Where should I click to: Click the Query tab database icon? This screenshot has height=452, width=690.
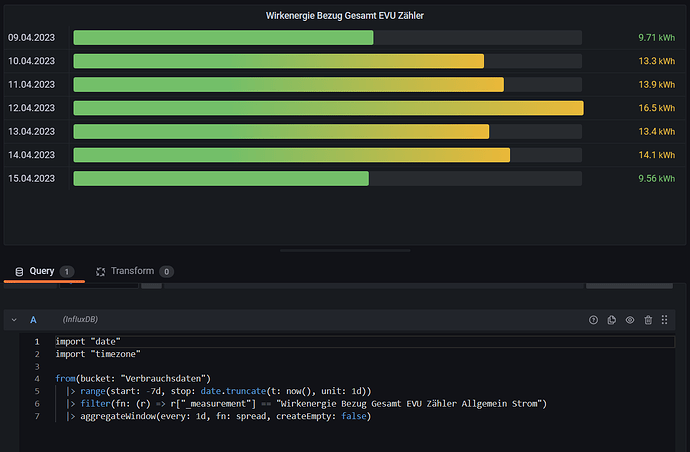tap(18, 271)
